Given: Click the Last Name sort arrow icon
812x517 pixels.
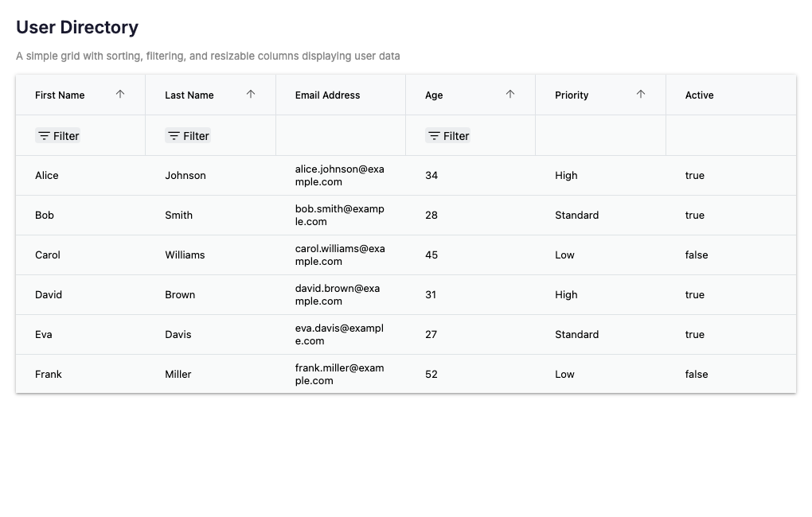Looking at the screenshot, I should pyautogui.click(x=251, y=94).
